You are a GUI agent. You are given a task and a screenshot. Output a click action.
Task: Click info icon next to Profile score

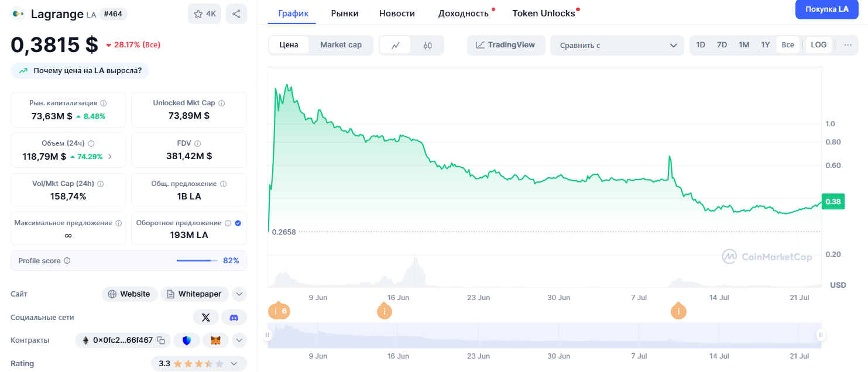point(67,261)
